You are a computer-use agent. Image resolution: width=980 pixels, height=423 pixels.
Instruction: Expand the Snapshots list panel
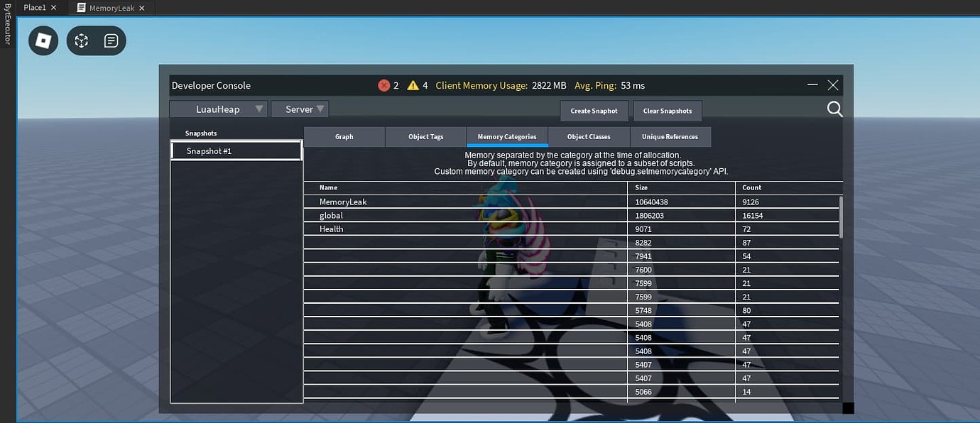click(200, 133)
